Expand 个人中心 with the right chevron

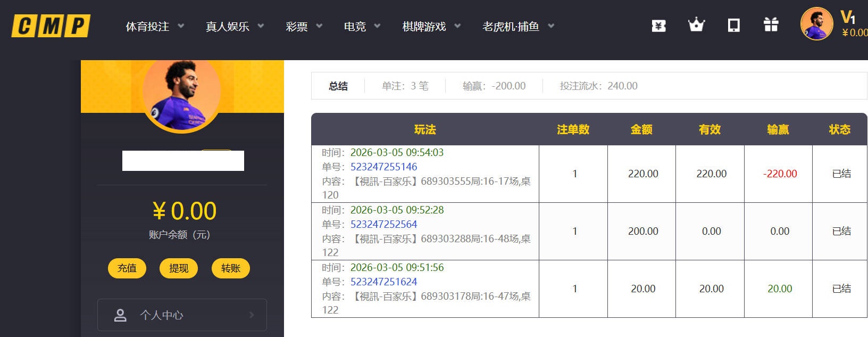252,315
